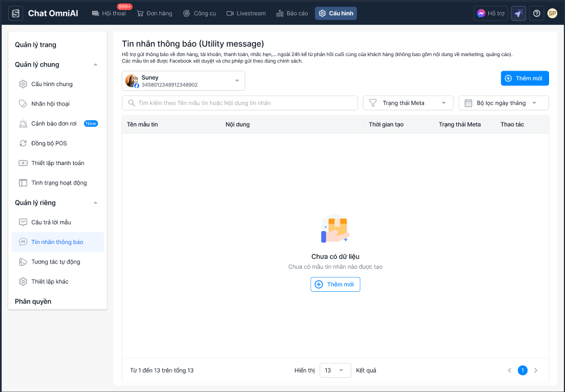This screenshot has height=392, width=565.
Task: Go to the Livestream tab
Action: tap(246, 13)
